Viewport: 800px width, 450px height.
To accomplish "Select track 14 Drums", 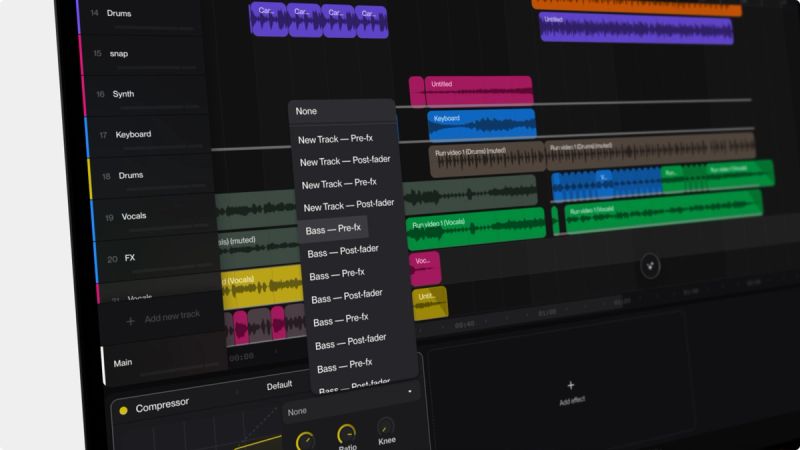I will 140,14.
